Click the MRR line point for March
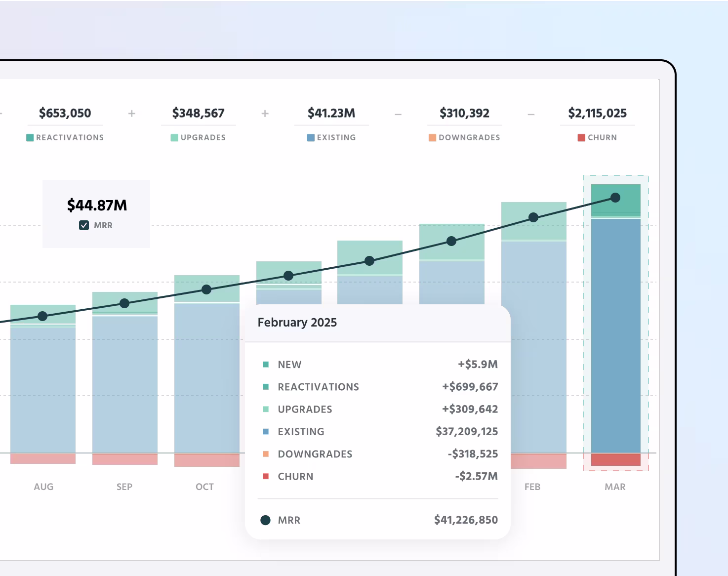This screenshot has height=576, width=728. [x=615, y=198]
